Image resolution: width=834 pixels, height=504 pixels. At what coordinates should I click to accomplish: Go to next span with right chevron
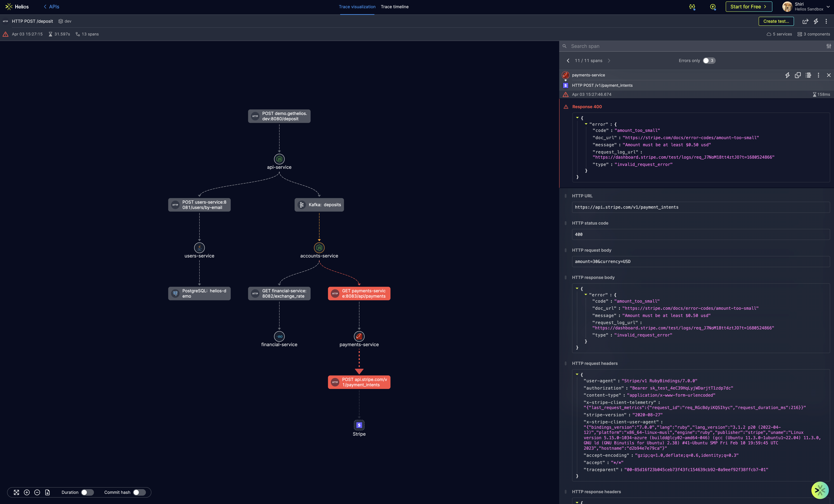tap(609, 61)
